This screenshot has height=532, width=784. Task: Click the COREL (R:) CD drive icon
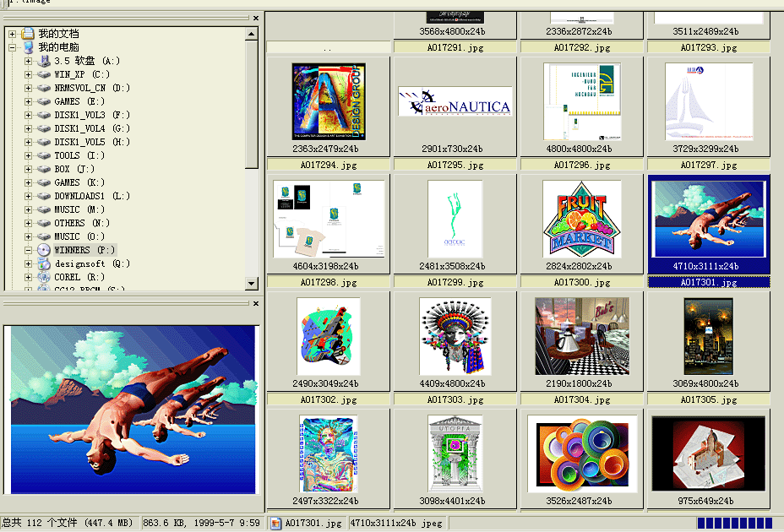[44, 277]
